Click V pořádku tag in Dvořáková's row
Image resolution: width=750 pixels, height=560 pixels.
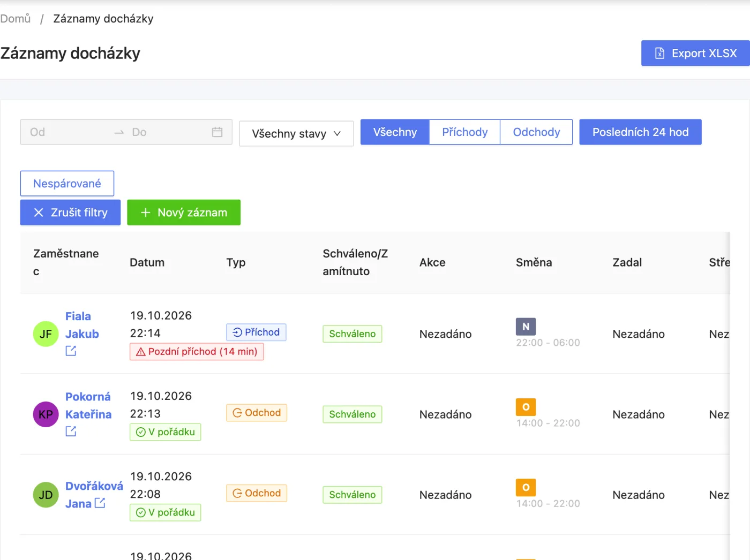pos(166,512)
